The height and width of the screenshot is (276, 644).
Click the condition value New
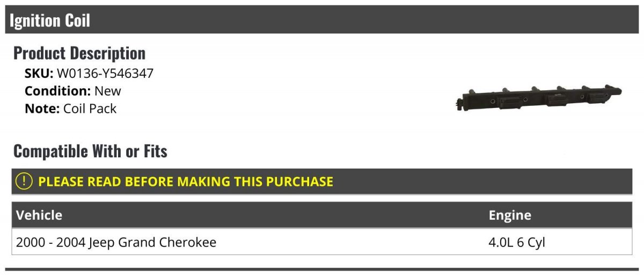[108, 91]
